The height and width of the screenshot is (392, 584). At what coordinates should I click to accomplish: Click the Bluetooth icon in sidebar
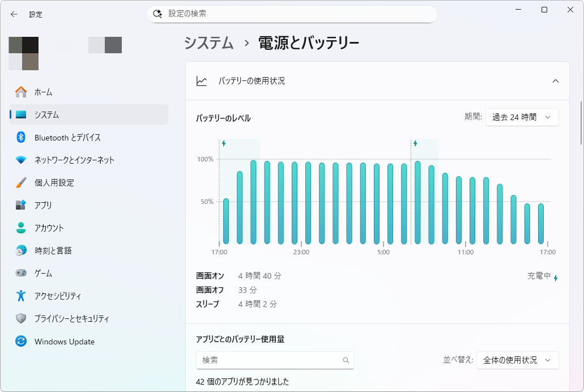21,137
